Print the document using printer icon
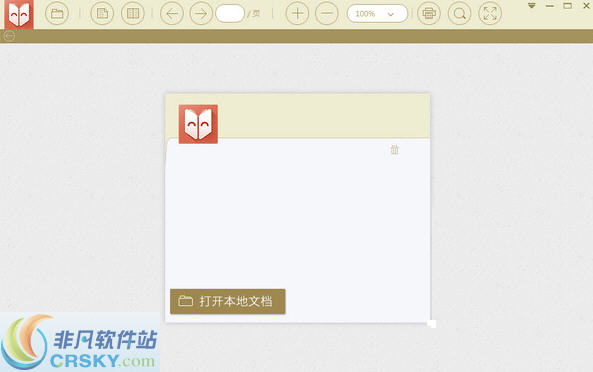This screenshot has width=593, height=372. [428, 14]
